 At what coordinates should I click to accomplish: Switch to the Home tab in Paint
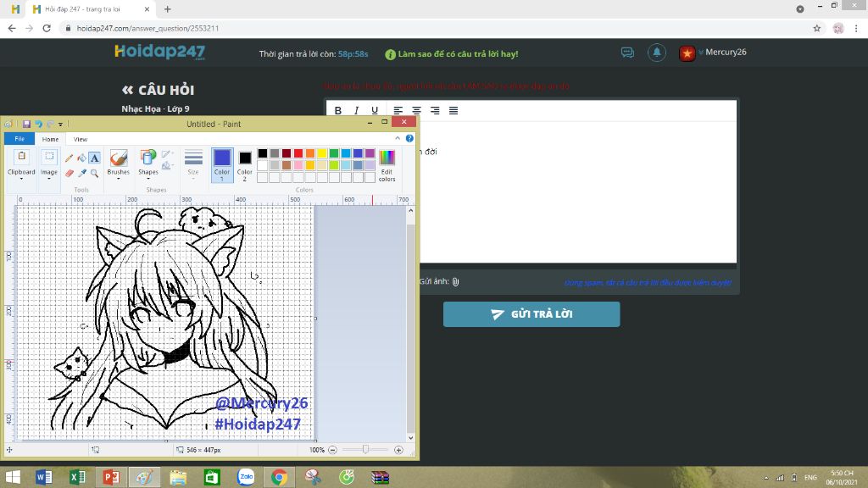pyautogui.click(x=50, y=139)
